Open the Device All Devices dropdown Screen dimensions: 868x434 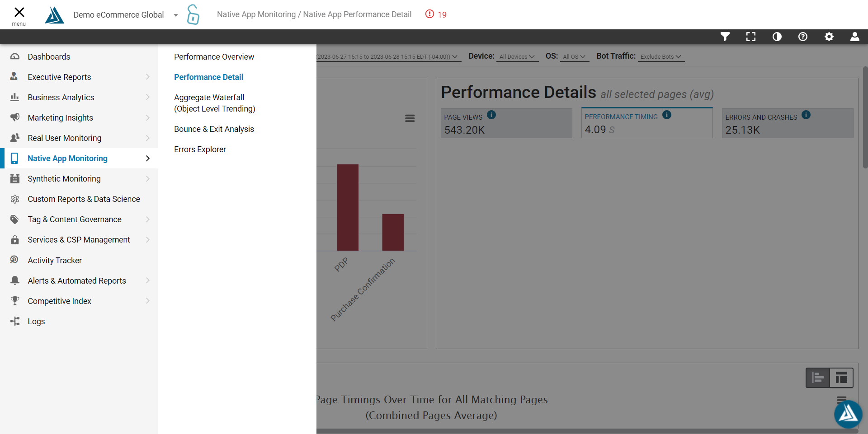(x=517, y=57)
